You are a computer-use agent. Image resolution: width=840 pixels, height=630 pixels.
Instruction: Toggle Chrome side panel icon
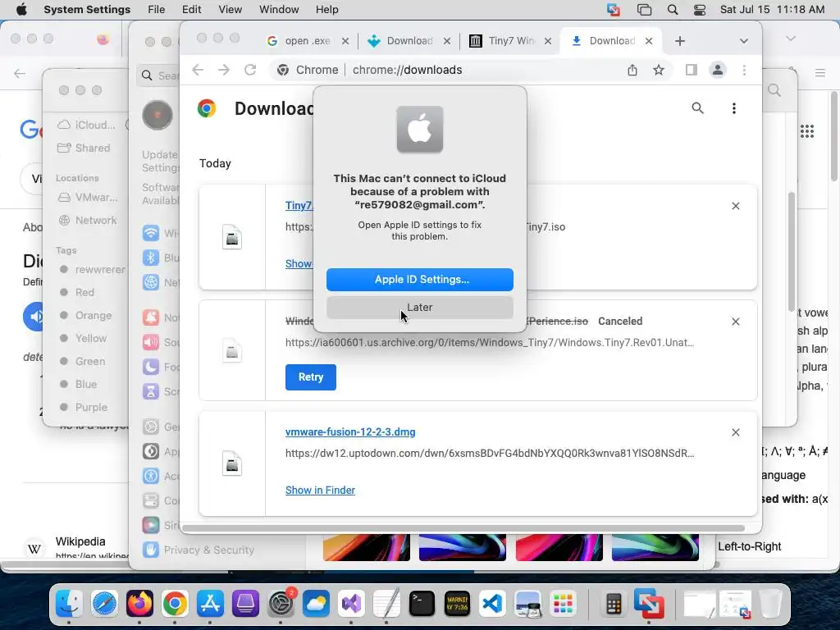[691, 71]
